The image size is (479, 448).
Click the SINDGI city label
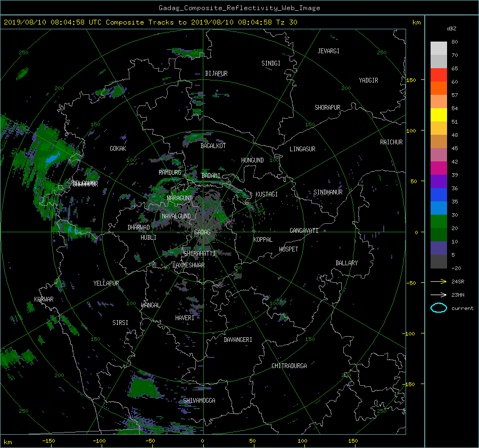pyautogui.click(x=271, y=63)
